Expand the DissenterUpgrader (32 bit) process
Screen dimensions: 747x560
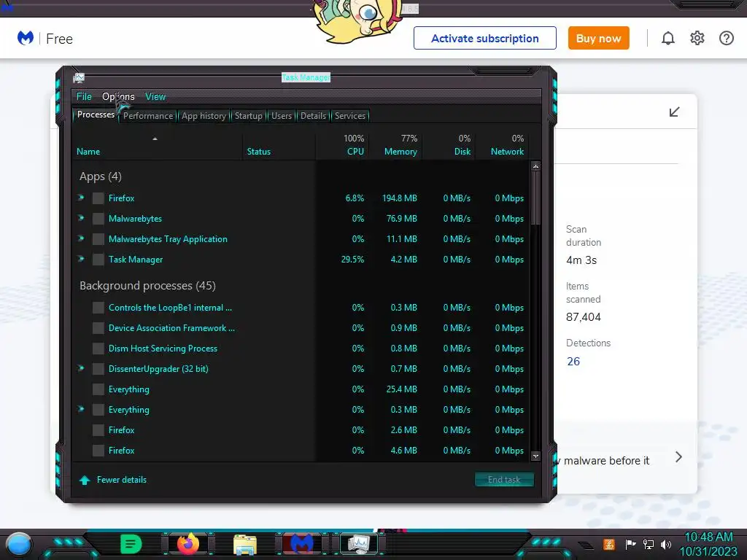[x=82, y=368]
